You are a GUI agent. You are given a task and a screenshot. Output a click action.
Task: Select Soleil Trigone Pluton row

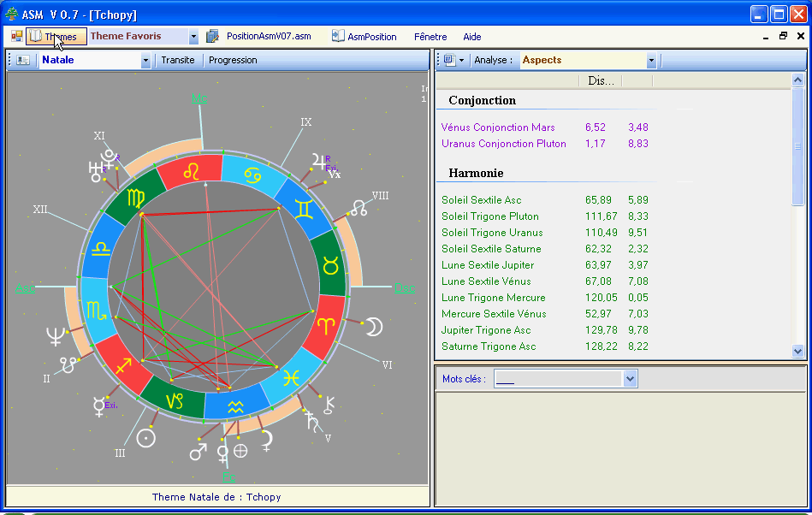(x=544, y=216)
